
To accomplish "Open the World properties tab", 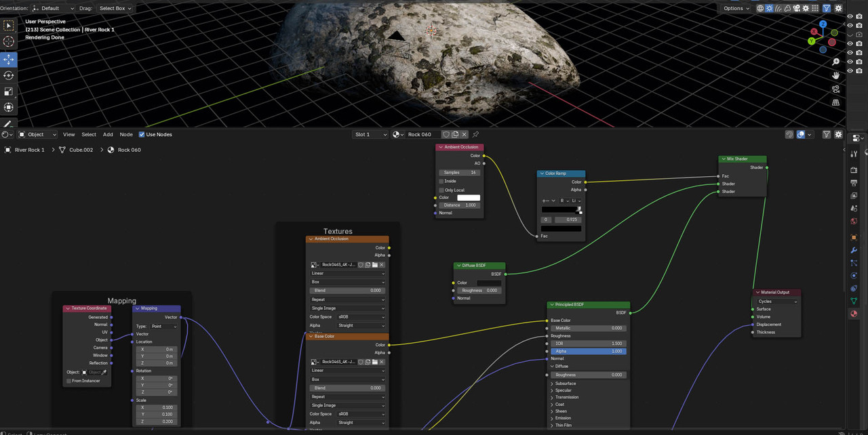I will [x=854, y=221].
